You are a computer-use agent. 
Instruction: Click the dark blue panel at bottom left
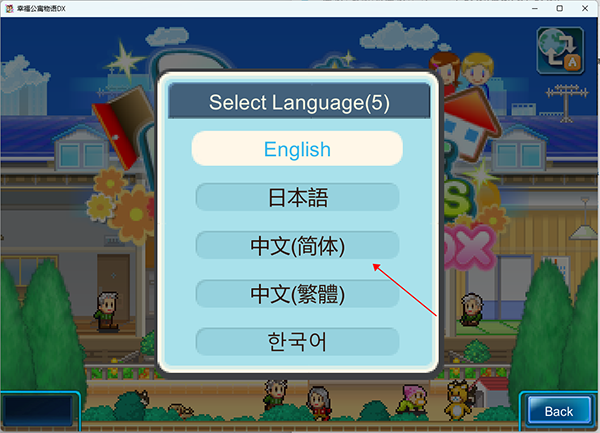(38, 410)
